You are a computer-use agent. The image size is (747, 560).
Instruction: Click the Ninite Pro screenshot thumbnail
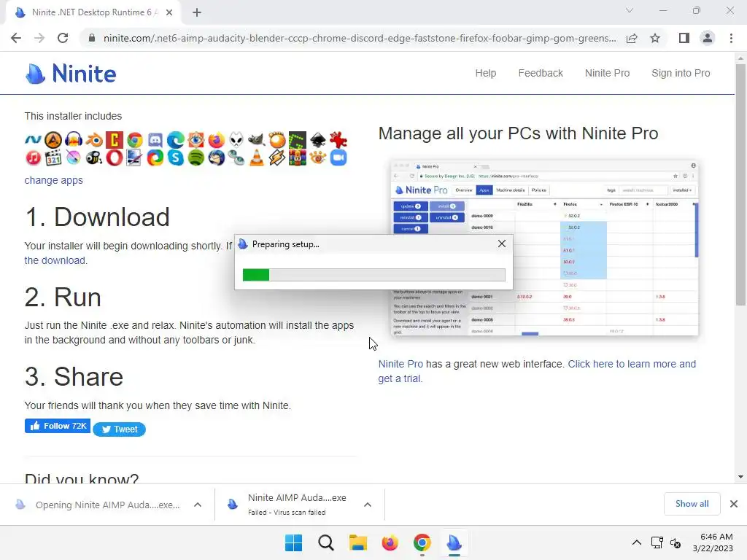(544, 248)
